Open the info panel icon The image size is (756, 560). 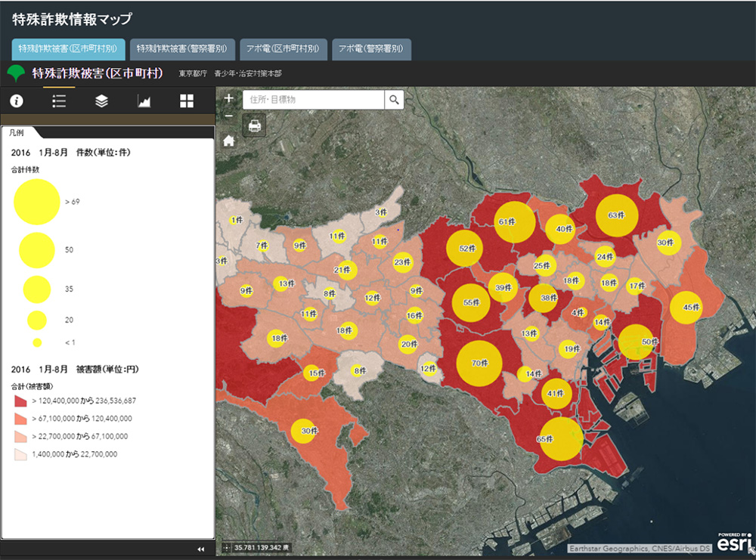(x=16, y=101)
